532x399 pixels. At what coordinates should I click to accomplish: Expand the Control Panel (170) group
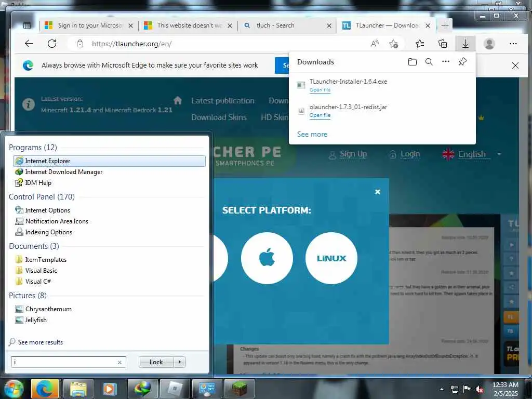coord(42,197)
